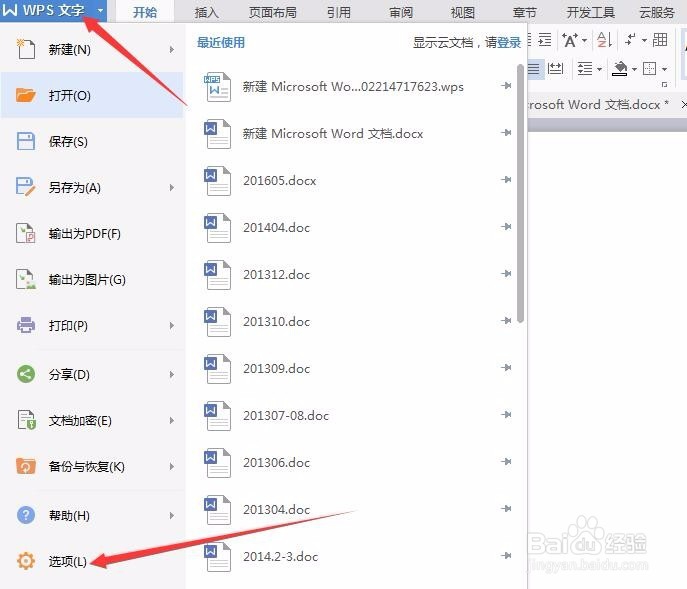Click the 登录 link for cloud documents
687x589 pixels.
509,42
